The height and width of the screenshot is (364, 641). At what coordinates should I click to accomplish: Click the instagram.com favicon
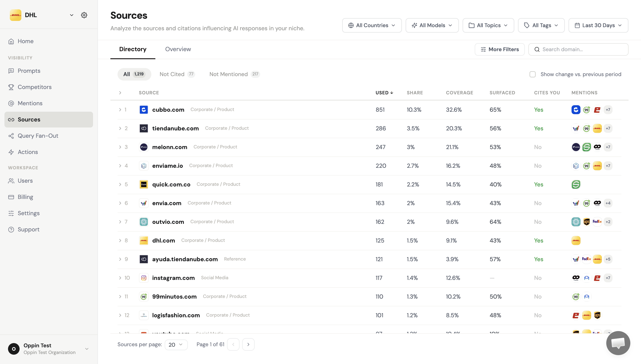pyautogui.click(x=144, y=278)
